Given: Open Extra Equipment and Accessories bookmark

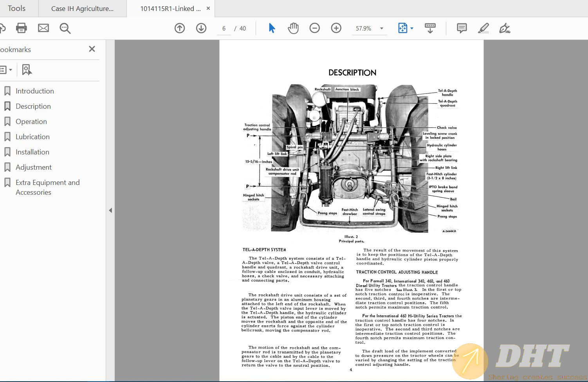Looking at the screenshot, I should pyautogui.click(x=47, y=187).
